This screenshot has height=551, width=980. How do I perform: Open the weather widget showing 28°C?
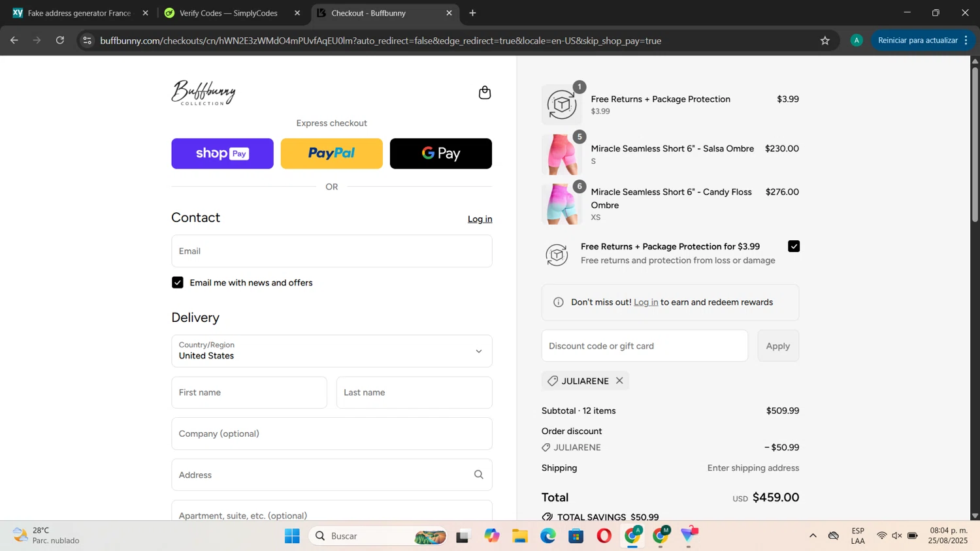pyautogui.click(x=46, y=535)
